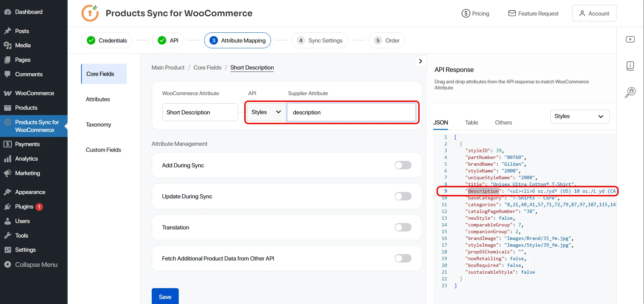Open video tutorials via the YouTube icon

point(630,39)
